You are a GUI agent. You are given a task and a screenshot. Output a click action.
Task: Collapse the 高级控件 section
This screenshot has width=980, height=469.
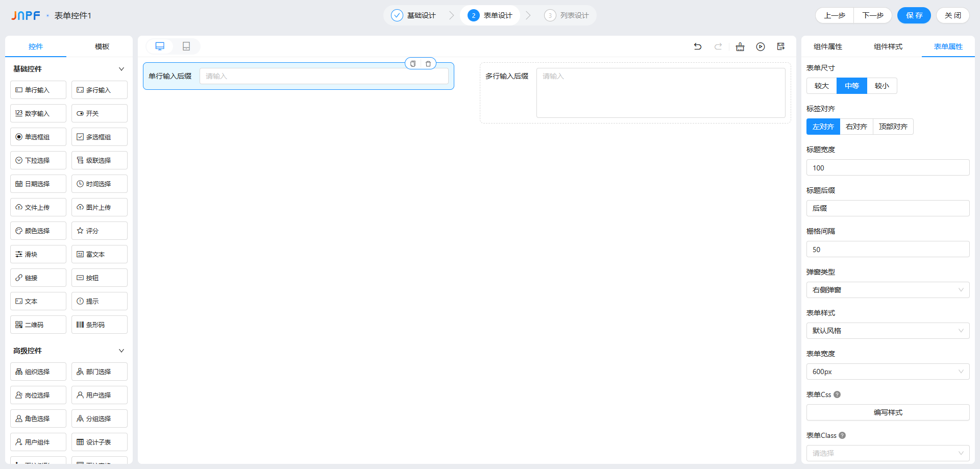(x=121, y=351)
